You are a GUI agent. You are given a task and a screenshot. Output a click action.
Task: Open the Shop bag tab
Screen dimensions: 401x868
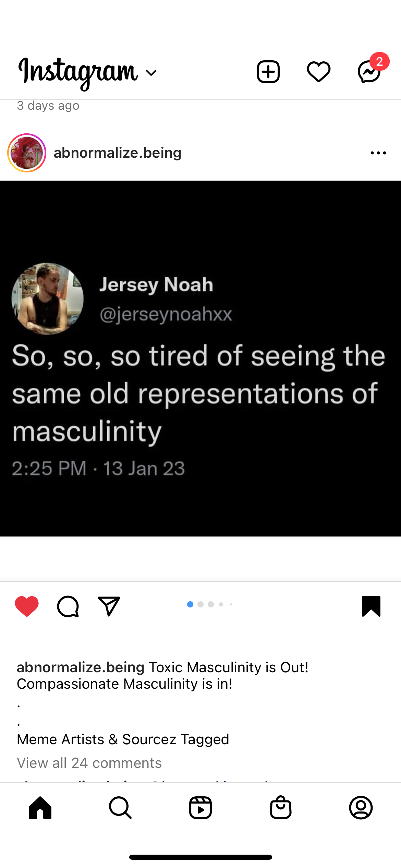click(x=281, y=807)
